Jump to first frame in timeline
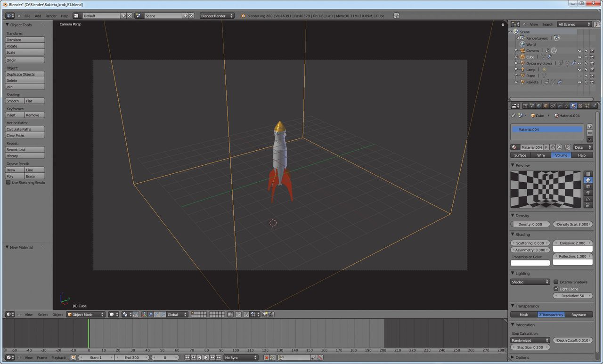The height and width of the screenshot is (364, 603). [x=187, y=357]
